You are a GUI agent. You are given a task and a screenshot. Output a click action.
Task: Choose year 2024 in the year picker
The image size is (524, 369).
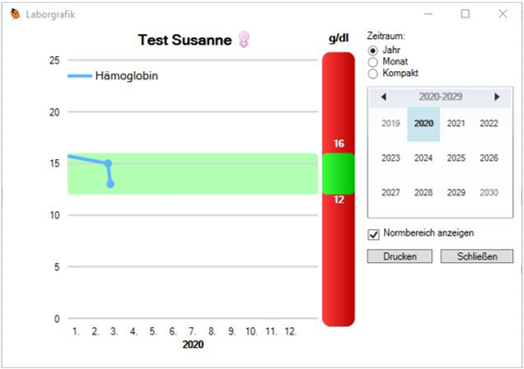point(423,158)
